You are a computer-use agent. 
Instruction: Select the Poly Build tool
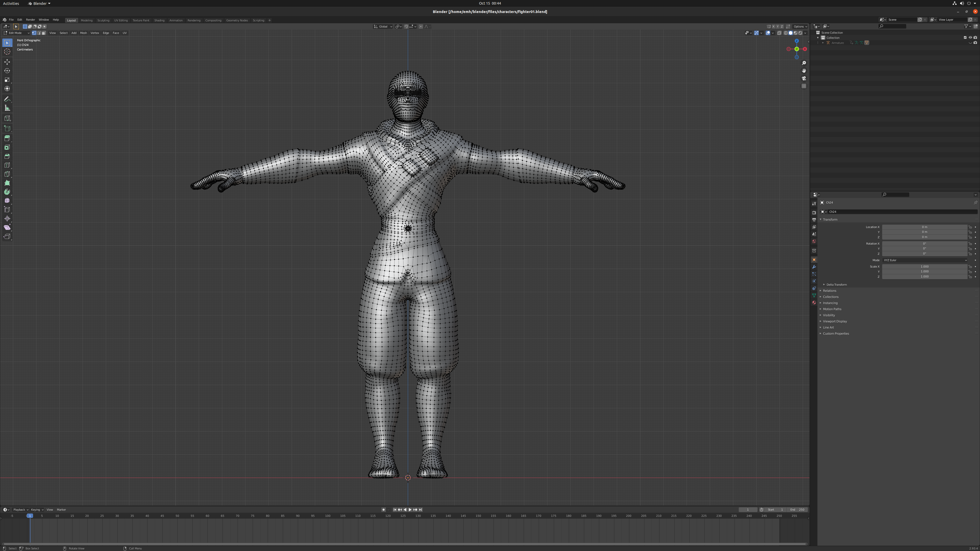(x=7, y=183)
